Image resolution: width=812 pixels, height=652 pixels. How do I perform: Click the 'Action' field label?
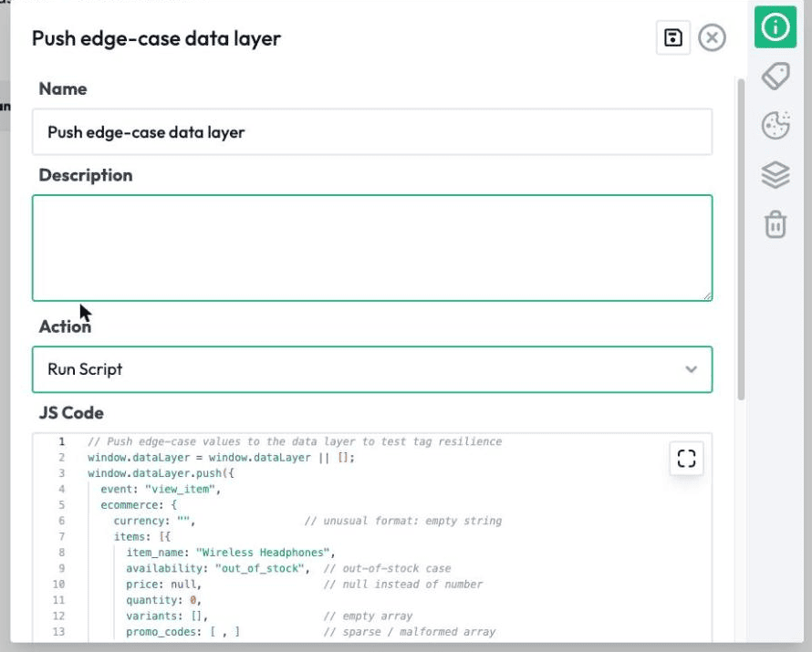[65, 326]
